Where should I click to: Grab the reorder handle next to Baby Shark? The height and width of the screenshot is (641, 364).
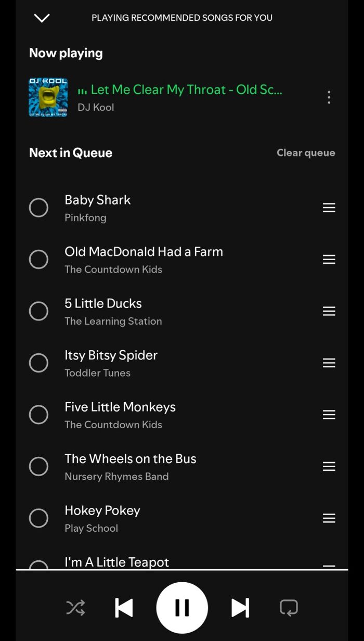[329, 207]
